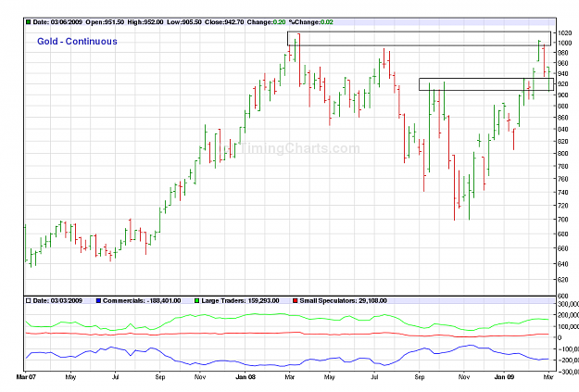Click the 'Jan 08' date axis label
Image resolution: width=579 pixels, height=392 pixels.
point(245,377)
